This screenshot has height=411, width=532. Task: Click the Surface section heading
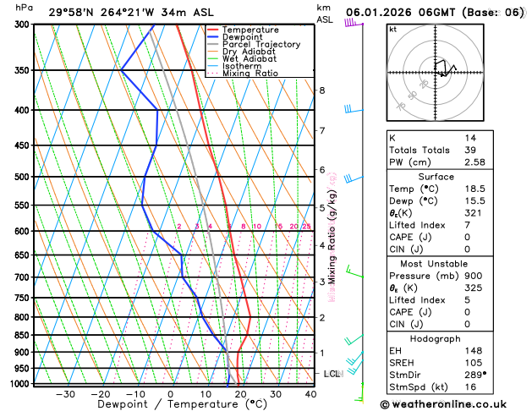(x=436, y=177)
